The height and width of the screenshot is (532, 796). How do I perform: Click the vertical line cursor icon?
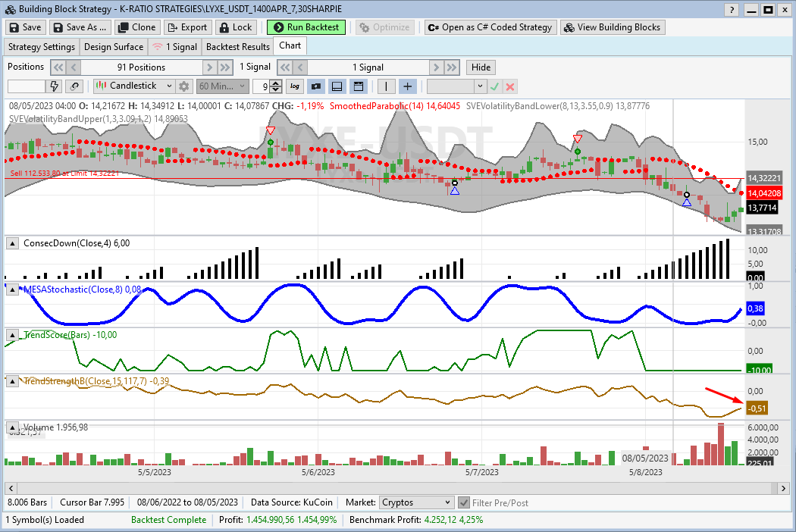click(387, 86)
